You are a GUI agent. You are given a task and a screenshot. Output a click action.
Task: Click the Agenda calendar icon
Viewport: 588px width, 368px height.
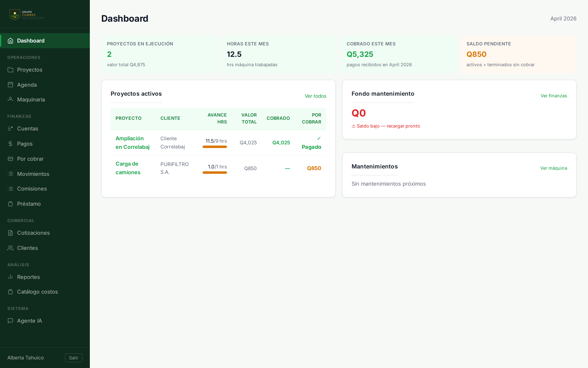click(x=10, y=85)
